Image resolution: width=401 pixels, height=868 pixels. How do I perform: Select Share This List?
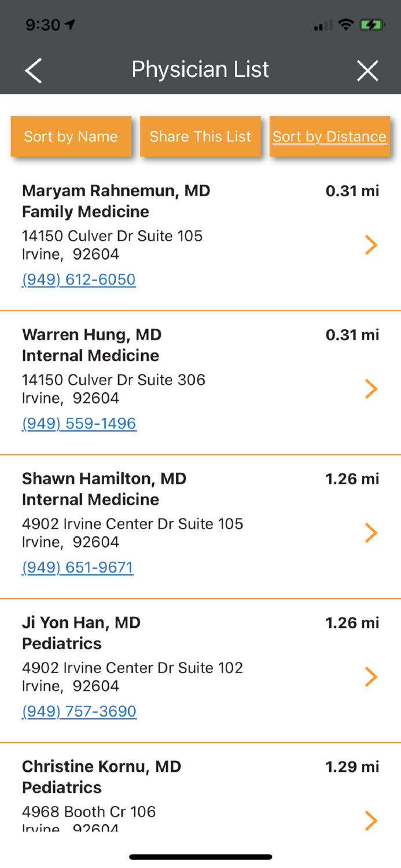point(200,137)
